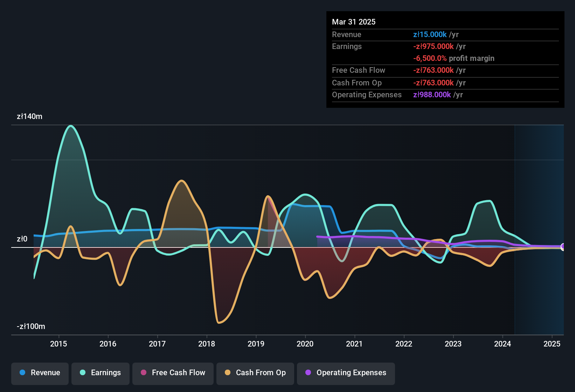The height and width of the screenshot is (392, 575).
Task: Click the 2020 x-axis label
Action: tap(305, 344)
